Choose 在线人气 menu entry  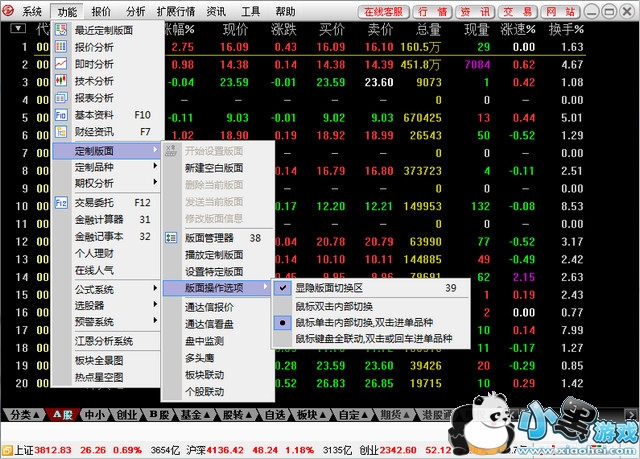tap(106, 270)
